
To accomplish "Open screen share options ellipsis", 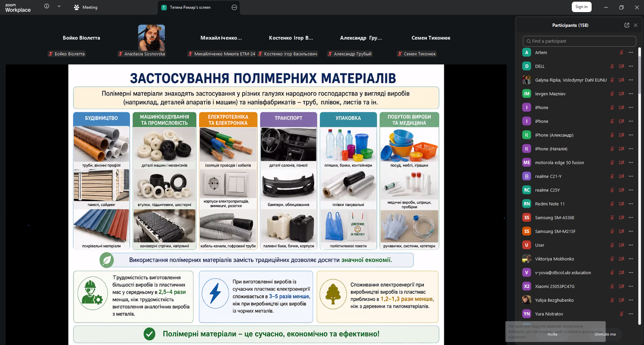I will click(x=234, y=7).
